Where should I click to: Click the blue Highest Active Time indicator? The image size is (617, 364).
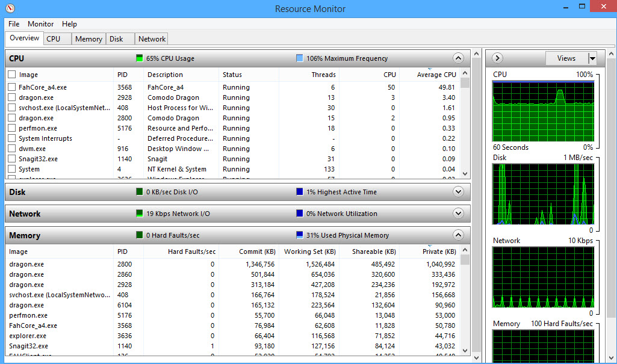(x=299, y=192)
